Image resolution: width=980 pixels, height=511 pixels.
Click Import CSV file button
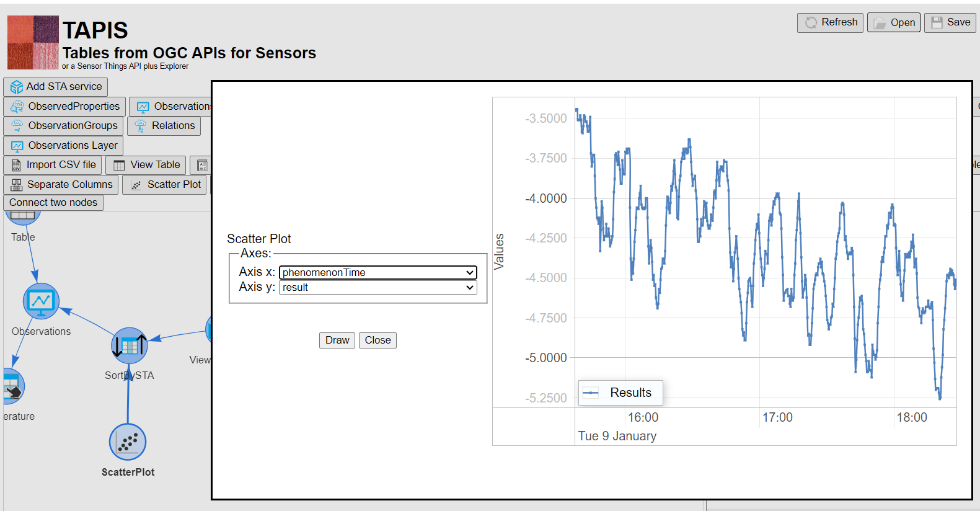53,165
